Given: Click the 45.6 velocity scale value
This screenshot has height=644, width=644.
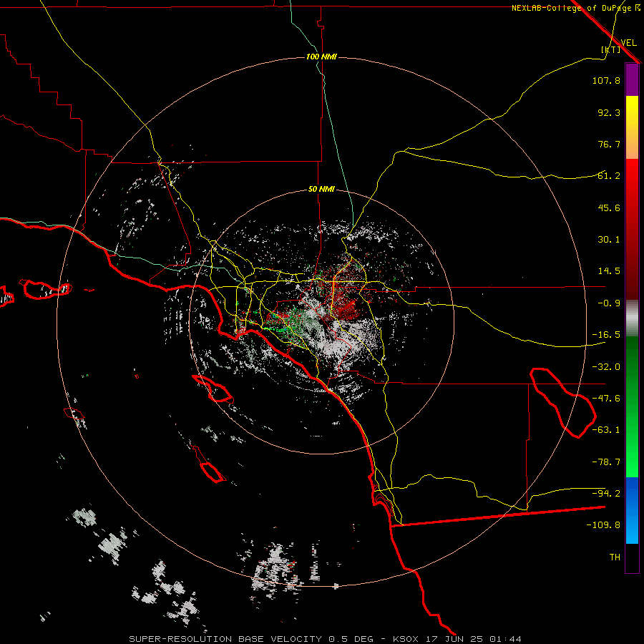Looking at the screenshot, I should [x=609, y=208].
